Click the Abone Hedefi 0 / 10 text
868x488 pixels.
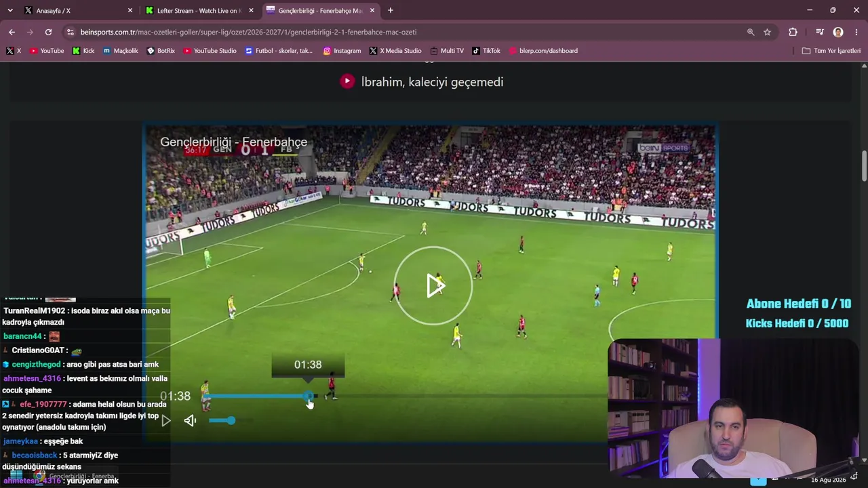click(798, 304)
